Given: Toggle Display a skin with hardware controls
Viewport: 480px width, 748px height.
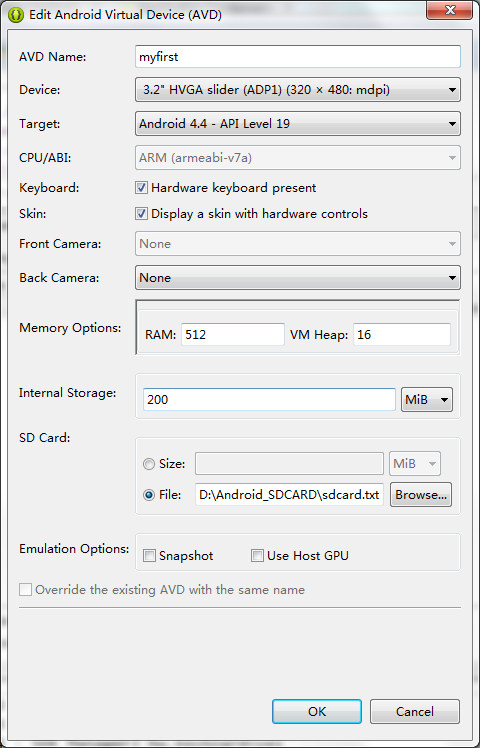Looking at the screenshot, I should point(141,213).
